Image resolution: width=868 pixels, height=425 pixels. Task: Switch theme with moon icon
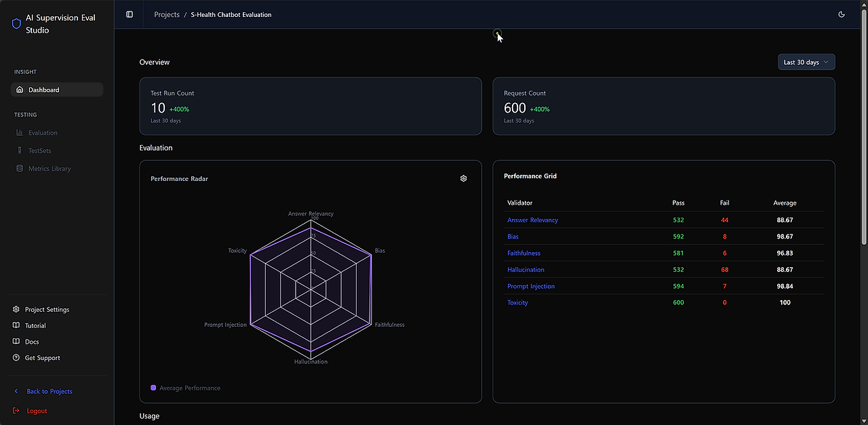[x=842, y=14]
